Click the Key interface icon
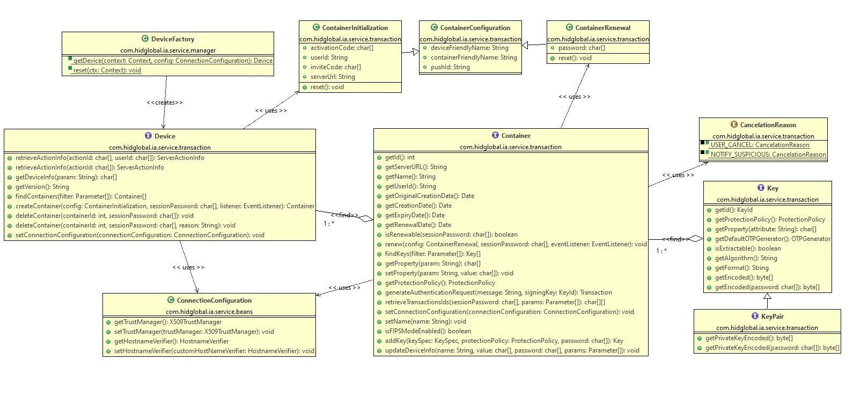The width and height of the screenshot is (868, 396). (x=761, y=188)
